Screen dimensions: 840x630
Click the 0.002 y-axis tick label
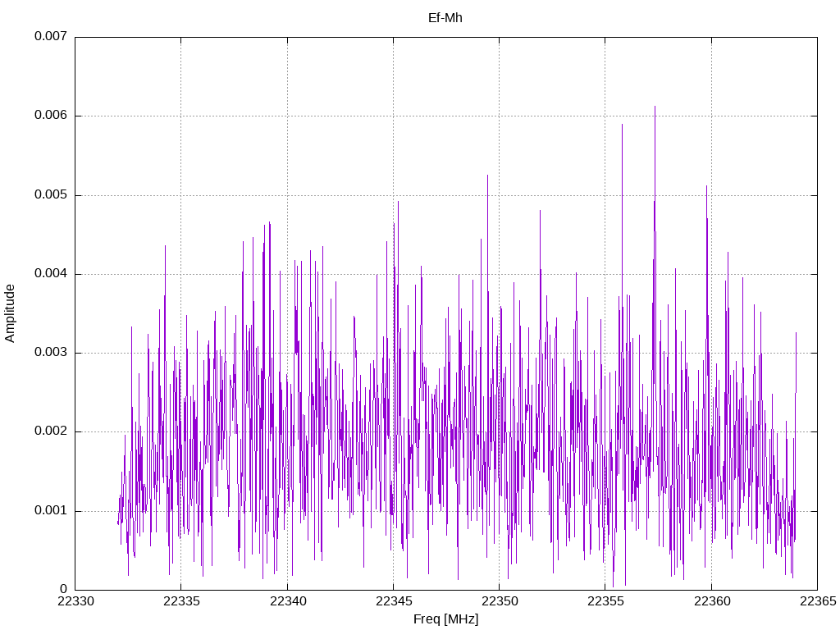[x=50, y=431]
